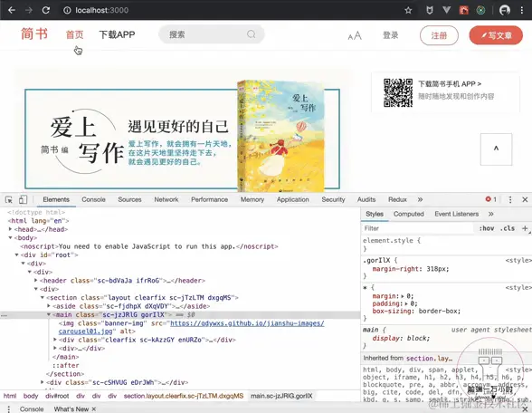Open the Chrome three-dot menu
Viewport: 532px width, 413px height.
pos(522,10)
